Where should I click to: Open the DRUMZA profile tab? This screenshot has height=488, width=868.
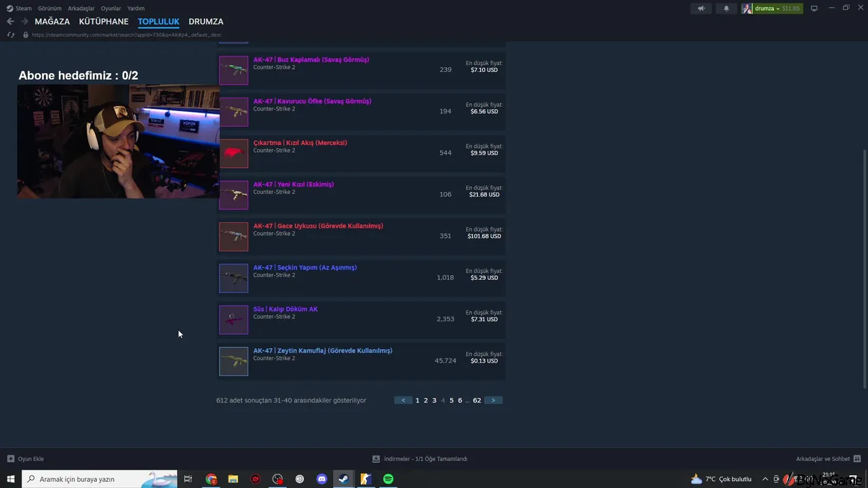coord(206,22)
